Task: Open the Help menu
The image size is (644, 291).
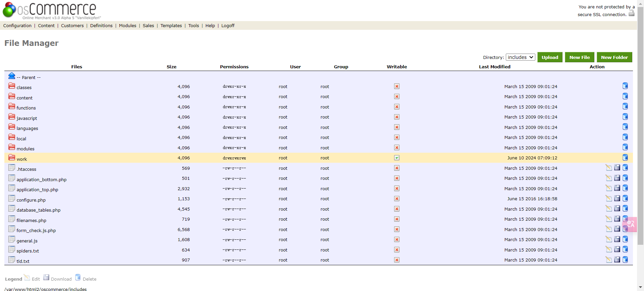Action: 210,25
